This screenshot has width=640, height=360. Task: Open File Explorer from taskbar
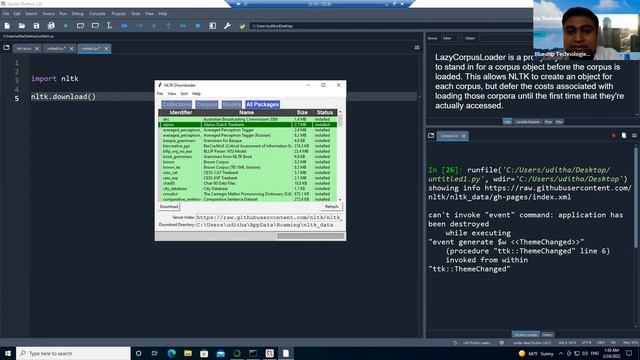coord(188,353)
